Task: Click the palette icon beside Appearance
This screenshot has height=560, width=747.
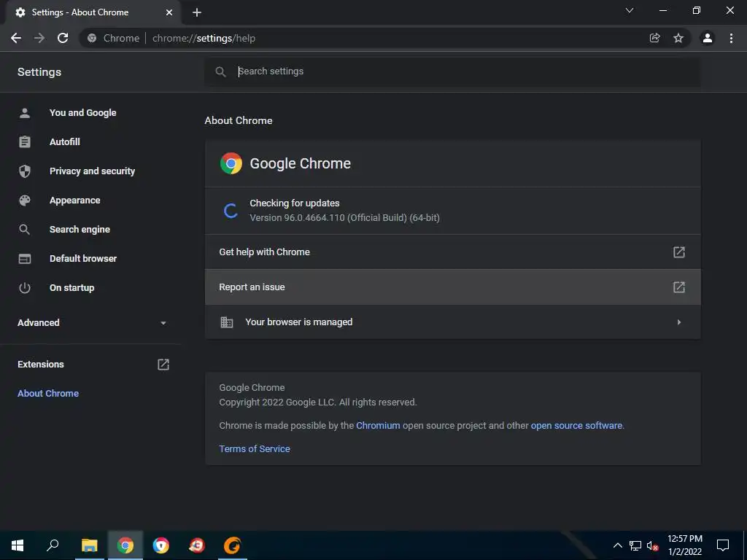Action: (25, 201)
